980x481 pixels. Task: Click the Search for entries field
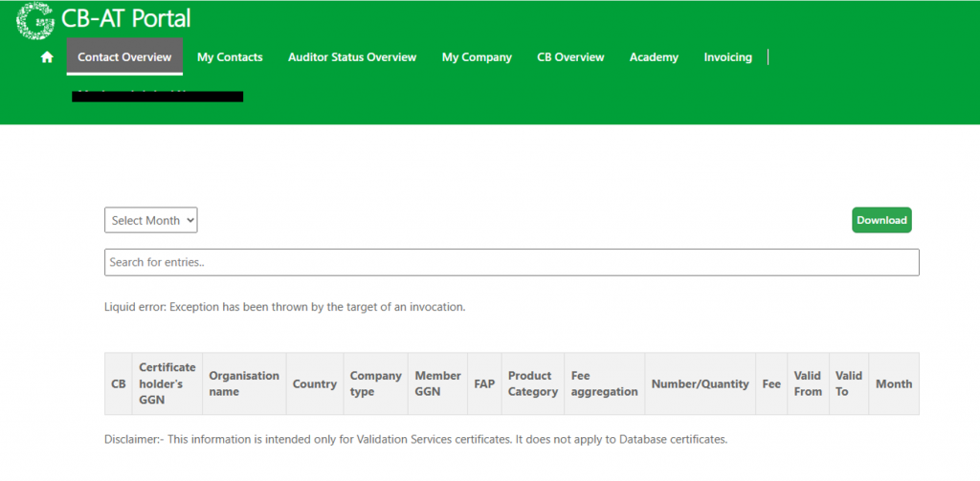click(511, 262)
